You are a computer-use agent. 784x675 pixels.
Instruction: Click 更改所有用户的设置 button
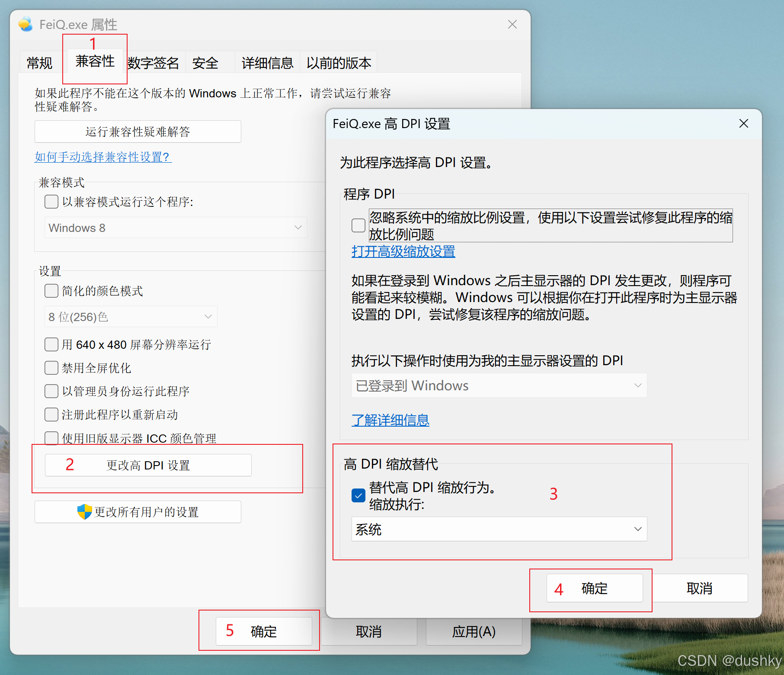pos(138,512)
